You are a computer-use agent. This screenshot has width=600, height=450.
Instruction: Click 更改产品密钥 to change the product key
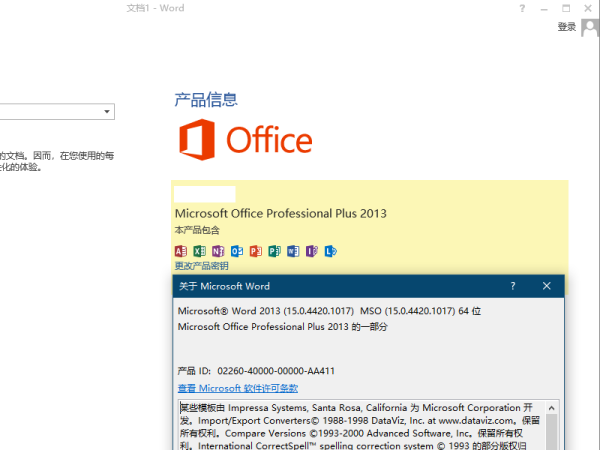pyautogui.click(x=202, y=266)
